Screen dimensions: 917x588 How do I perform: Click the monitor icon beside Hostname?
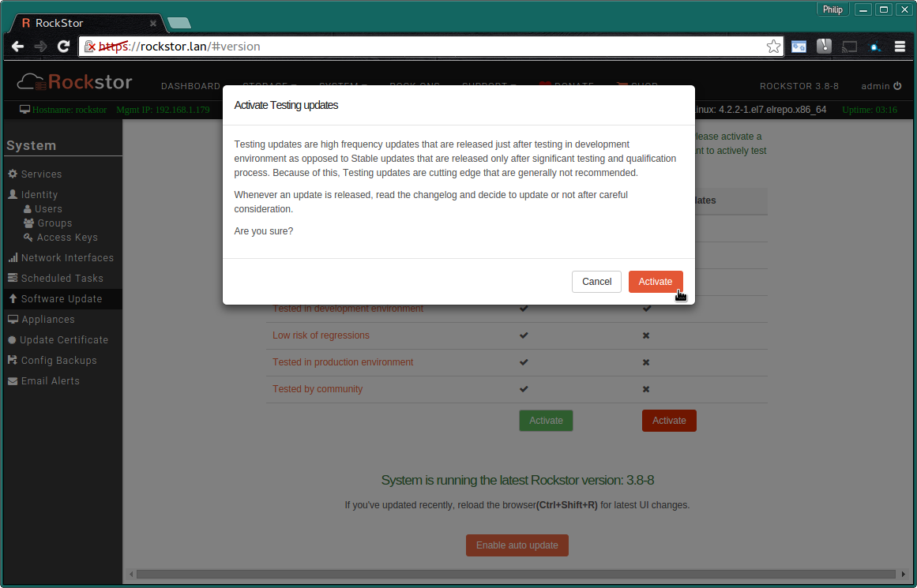click(x=24, y=109)
